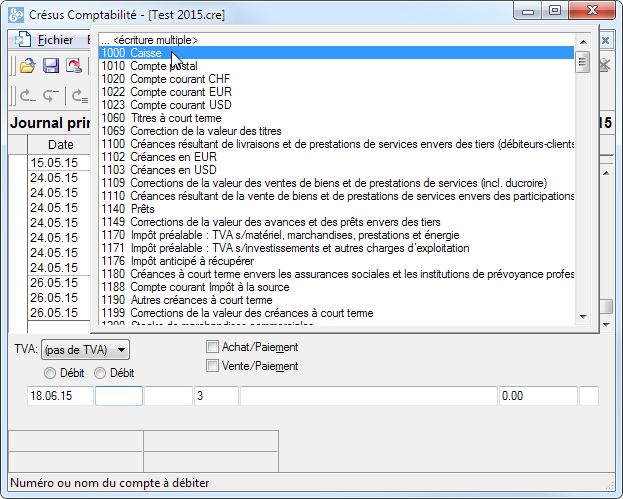Viewport: 623px width, 499px height.
Task: Click the voucher number field showing 3
Action: click(217, 396)
